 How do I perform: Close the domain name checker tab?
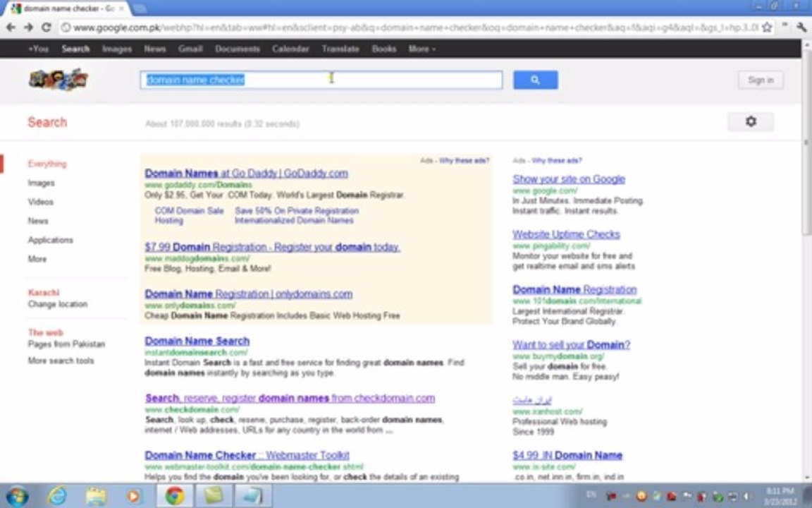coord(122,8)
